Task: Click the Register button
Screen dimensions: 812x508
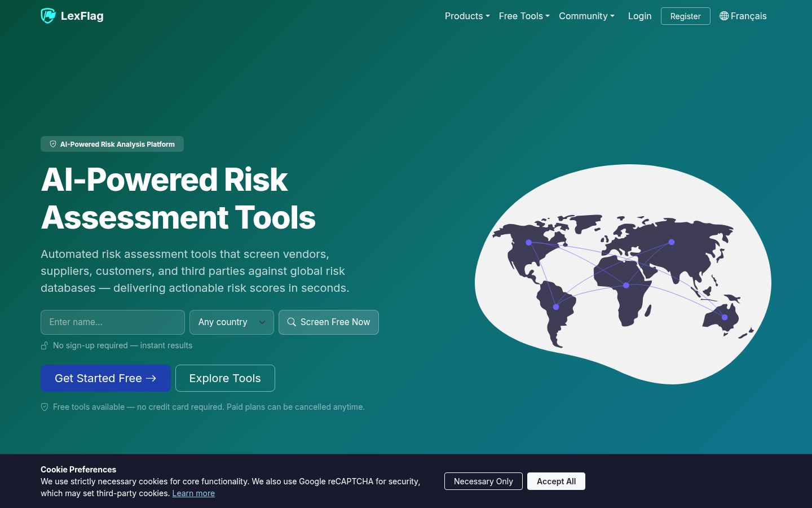Action: pyautogui.click(x=686, y=16)
